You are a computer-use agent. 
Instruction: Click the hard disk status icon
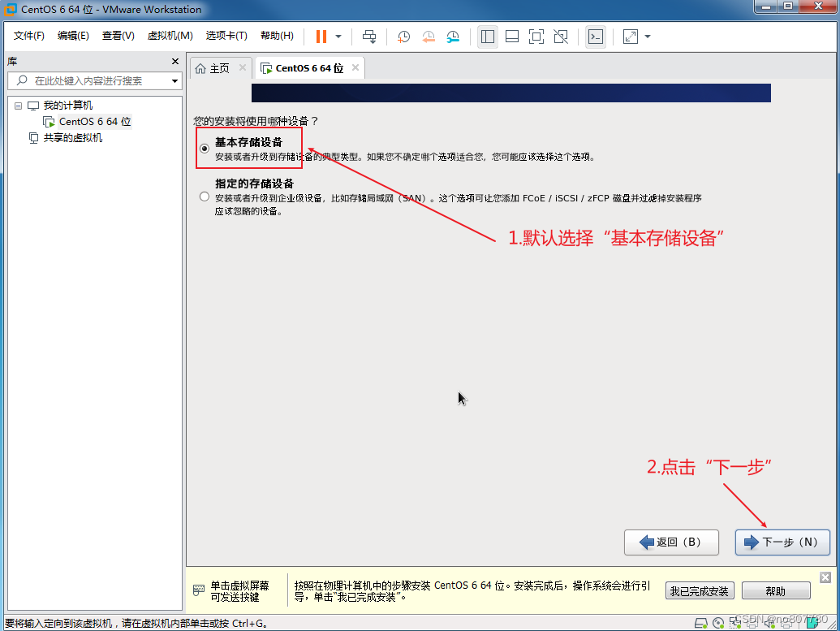click(x=700, y=622)
